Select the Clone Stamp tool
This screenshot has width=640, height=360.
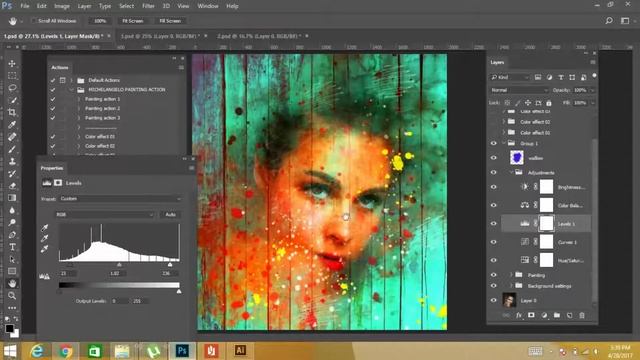12,161
